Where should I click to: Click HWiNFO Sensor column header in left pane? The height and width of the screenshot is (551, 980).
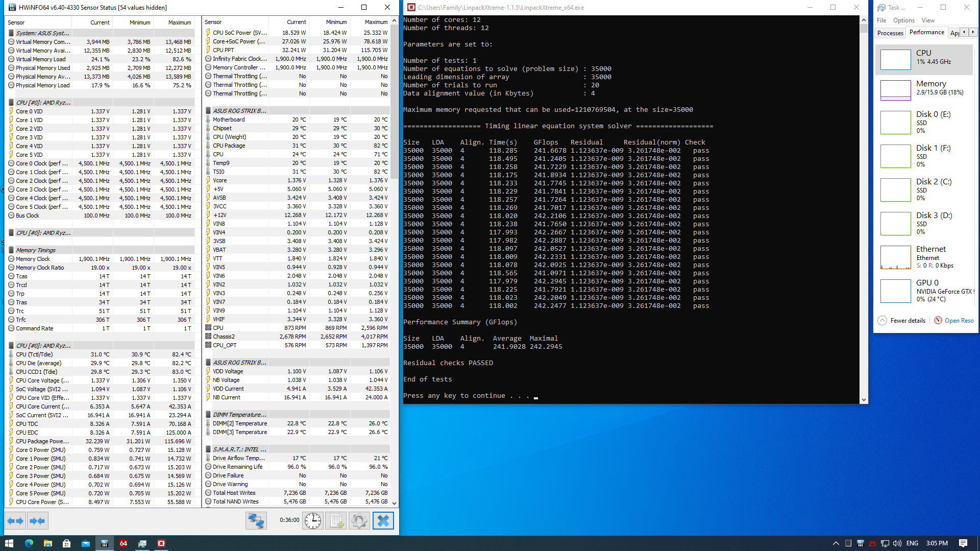pyautogui.click(x=38, y=22)
